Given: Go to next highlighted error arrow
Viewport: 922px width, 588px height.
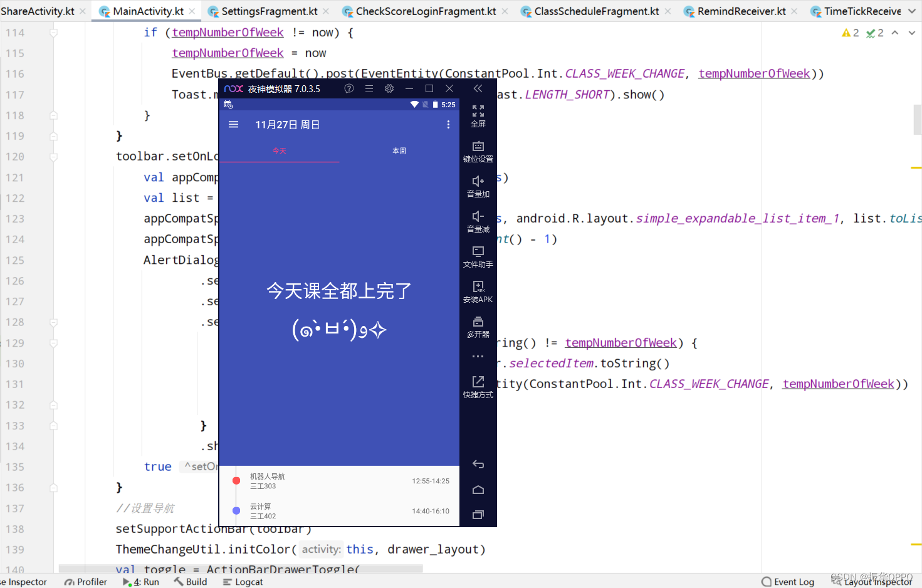Looking at the screenshot, I should pos(912,33).
